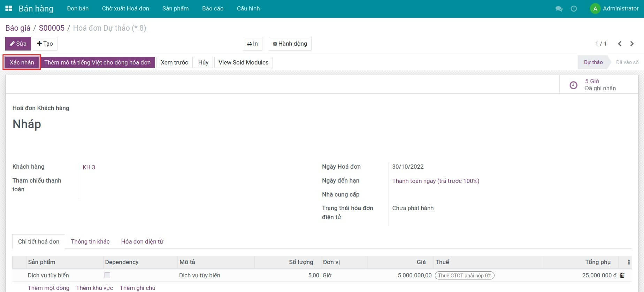Expand the Cấu hình menu

[248, 8]
